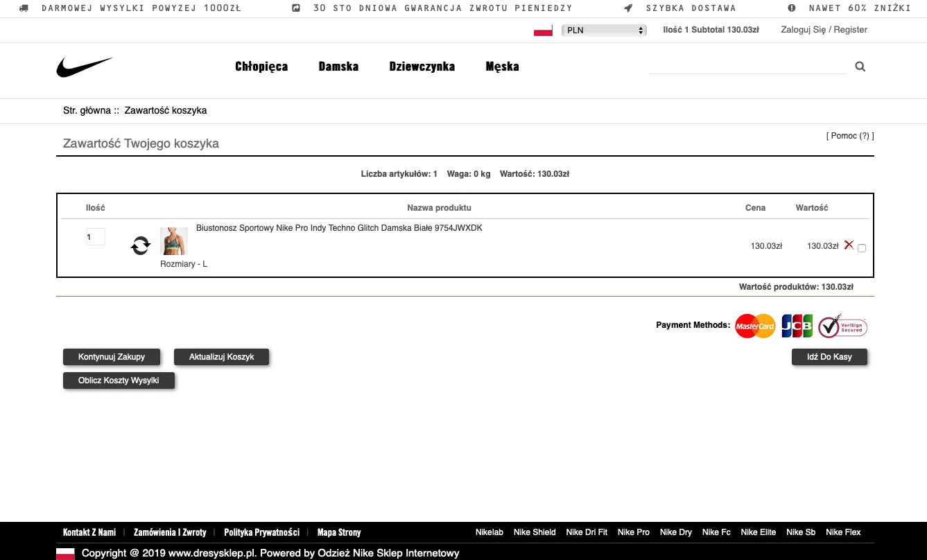The height and width of the screenshot is (560, 927).
Task: Click the Polish flag in footer
Action: (x=65, y=553)
